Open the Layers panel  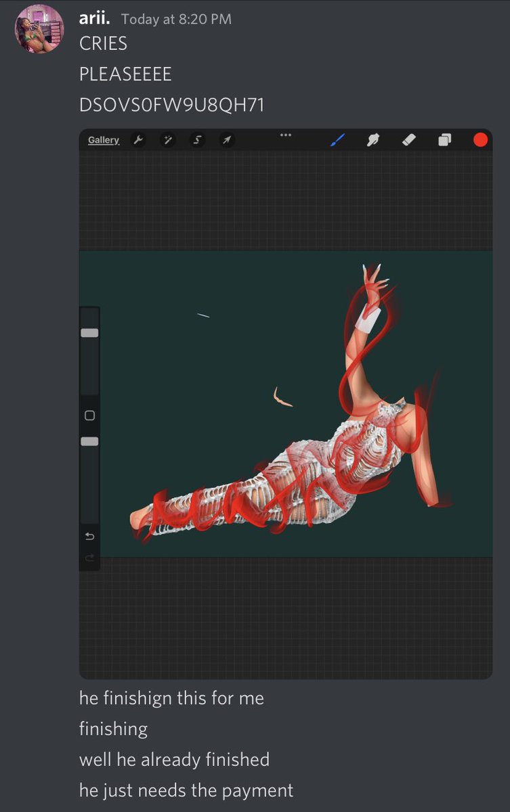click(444, 140)
